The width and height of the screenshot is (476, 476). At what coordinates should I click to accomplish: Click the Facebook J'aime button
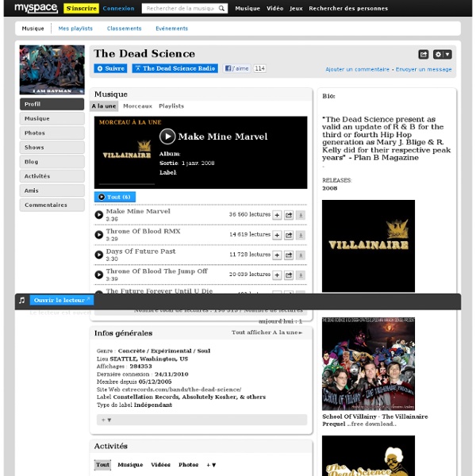point(236,68)
